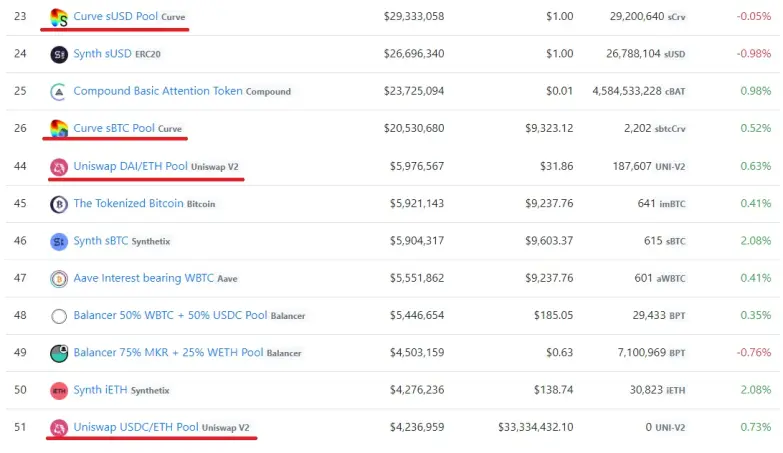This screenshot has height=453, width=783.
Task: Click the 2,202 sbtcCrv supply cell
Action: 655,128
